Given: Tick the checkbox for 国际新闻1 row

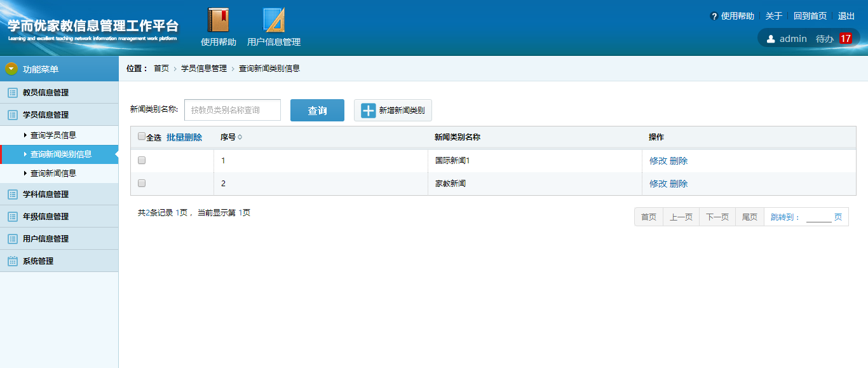Looking at the screenshot, I should 142,160.
